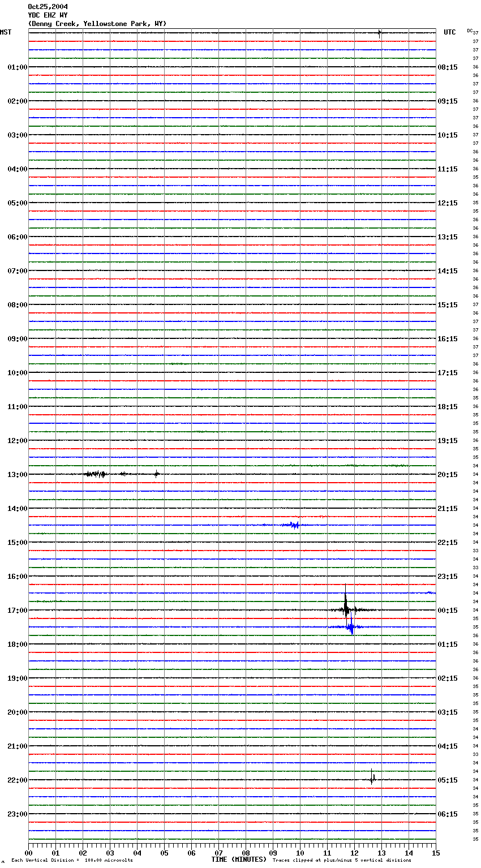The height and width of the screenshot is (868, 481).
Task: Click the DC column header
Action: (470, 31)
